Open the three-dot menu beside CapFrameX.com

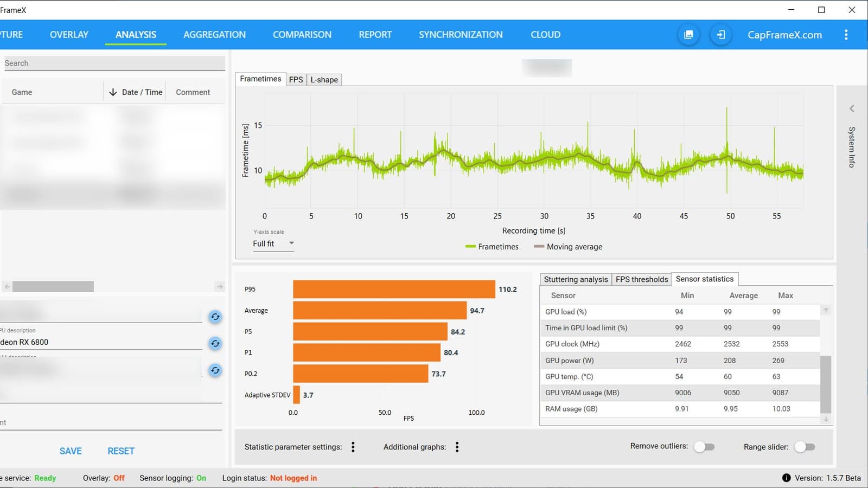click(x=846, y=35)
